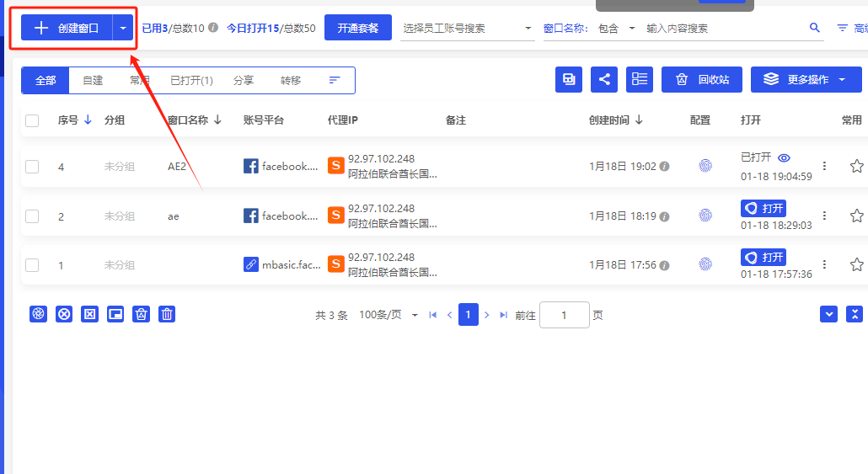Viewport: 868px width, 474px height.
Task: Click the tab sort lines icon
Action: [x=334, y=80]
